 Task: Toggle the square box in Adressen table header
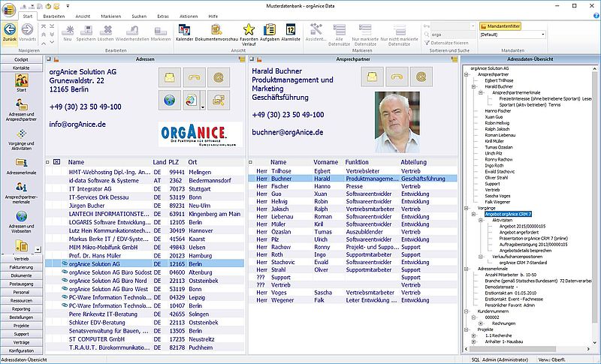(x=47, y=162)
